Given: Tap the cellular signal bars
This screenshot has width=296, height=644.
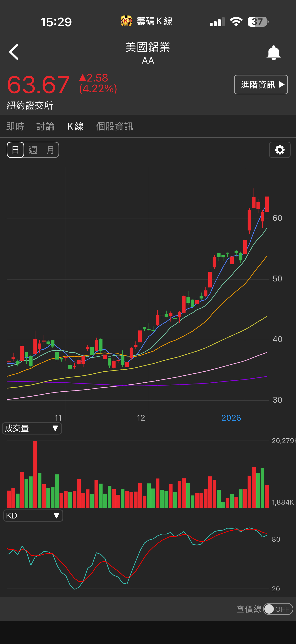Looking at the screenshot, I should [x=217, y=22].
